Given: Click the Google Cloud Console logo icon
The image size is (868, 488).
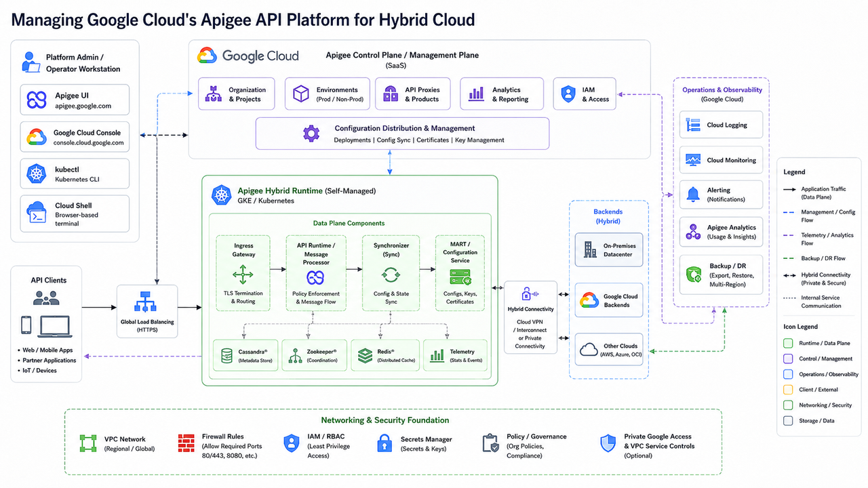Looking at the screenshot, I should pyautogui.click(x=37, y=138).
